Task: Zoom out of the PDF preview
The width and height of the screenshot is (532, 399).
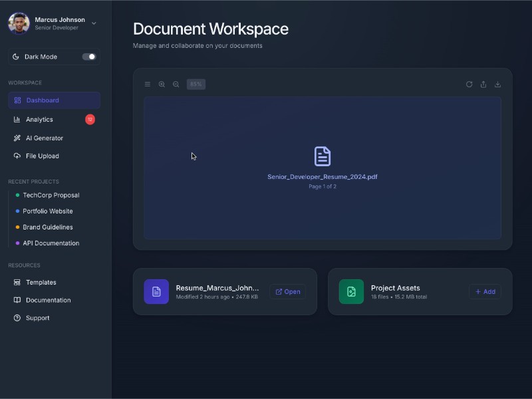Action: (x=176, y=84)
